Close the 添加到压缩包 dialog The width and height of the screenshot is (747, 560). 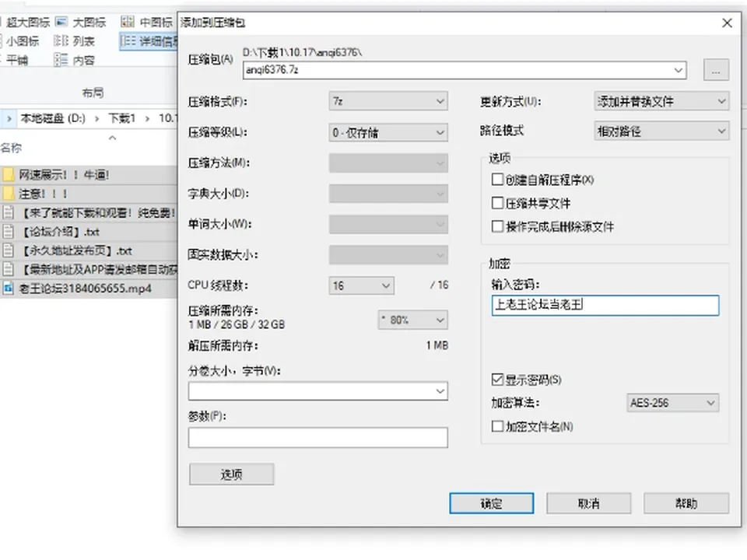[727, 23]
